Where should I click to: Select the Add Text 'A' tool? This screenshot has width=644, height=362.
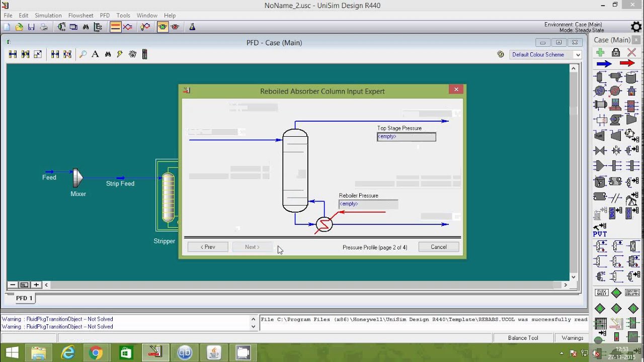pyautogui.click(x=95, y=54)
